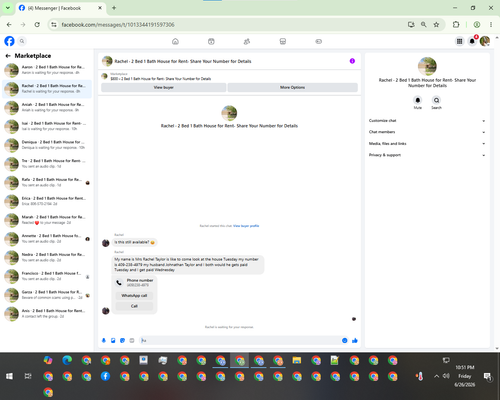Open File Explorer from the taskbar

[x=297, y=360]
